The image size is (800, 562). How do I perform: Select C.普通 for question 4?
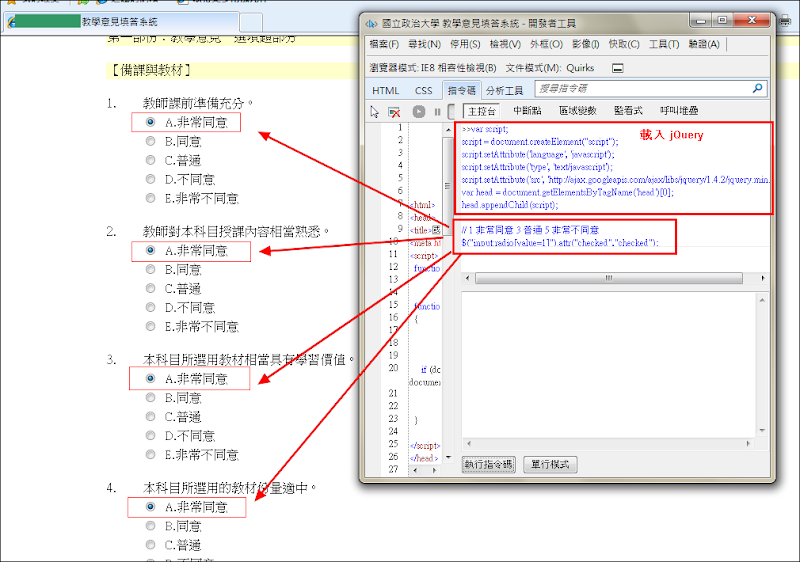point(151,545)
